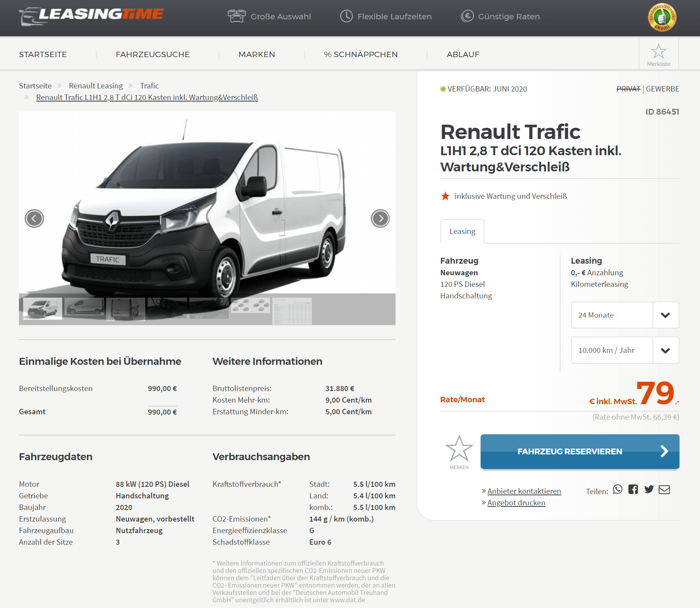Select the Leasing tab
The width and height of the screenshot is (700, 608).
(462, 231)
